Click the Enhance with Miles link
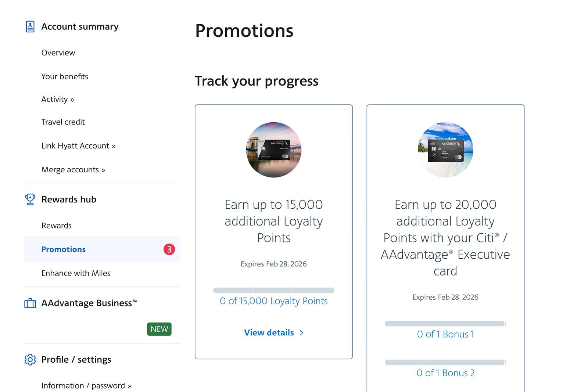The height and width of the screenshot is (392, 588). (x=76, y=273)
